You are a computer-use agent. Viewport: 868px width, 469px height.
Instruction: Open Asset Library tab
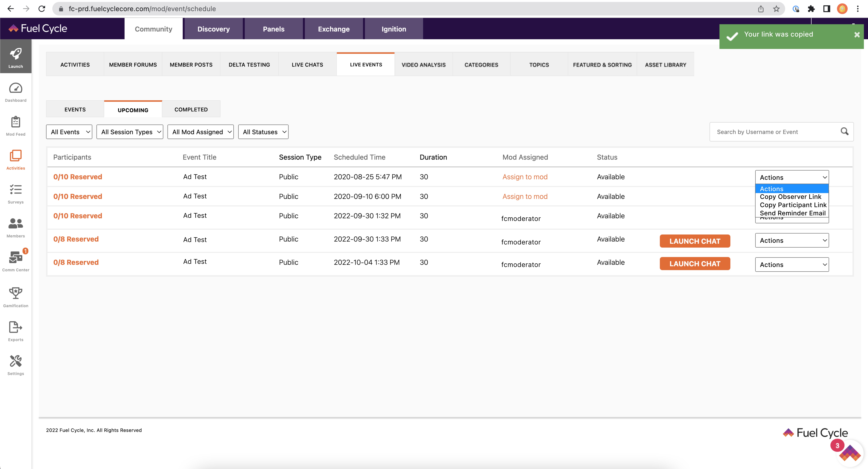666,64
